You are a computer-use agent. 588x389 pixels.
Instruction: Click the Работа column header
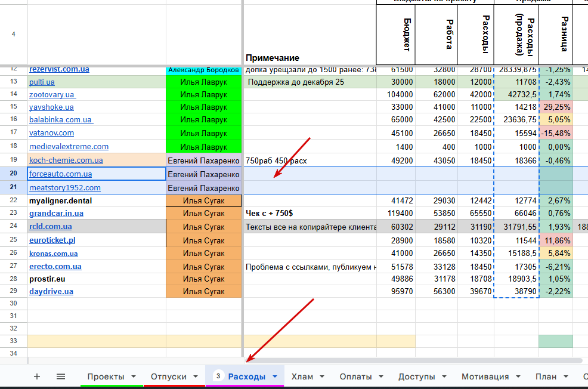coord(437,34)
